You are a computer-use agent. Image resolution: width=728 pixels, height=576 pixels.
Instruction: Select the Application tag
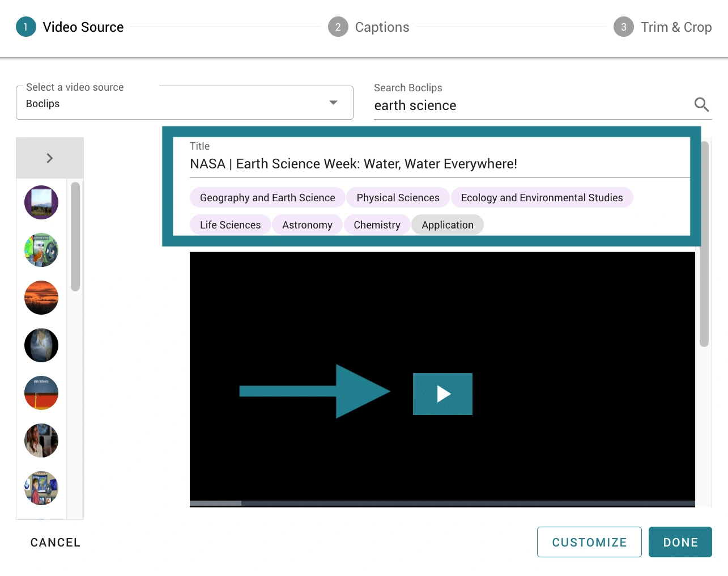point(448,225)
